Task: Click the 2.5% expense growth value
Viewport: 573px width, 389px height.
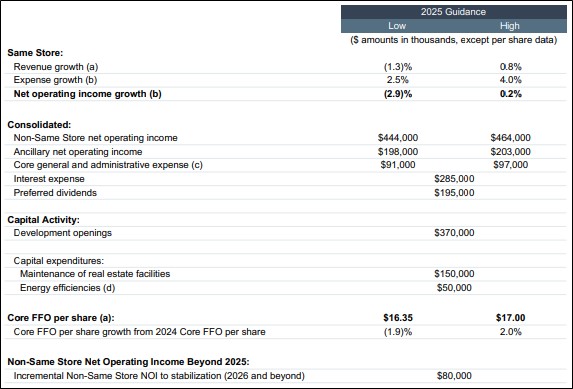Action: (x=398, y=80)
